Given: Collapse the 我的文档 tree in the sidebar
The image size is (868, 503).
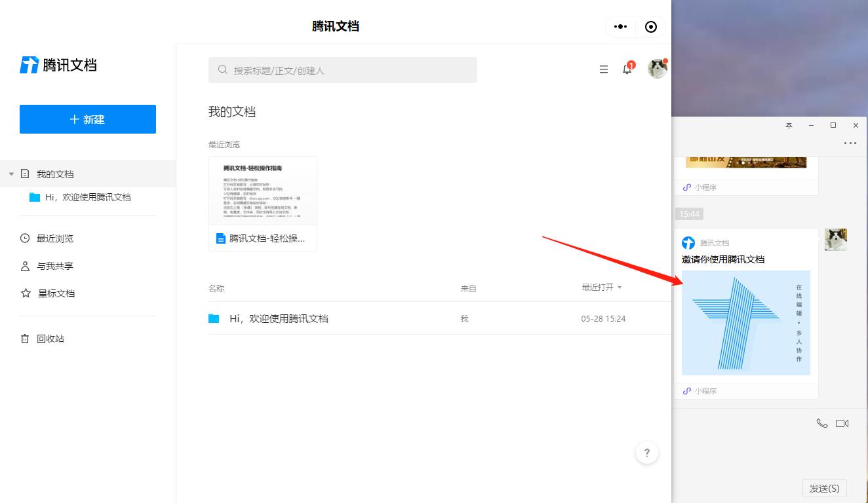Looking at the screenshot, I should point(11,174).
